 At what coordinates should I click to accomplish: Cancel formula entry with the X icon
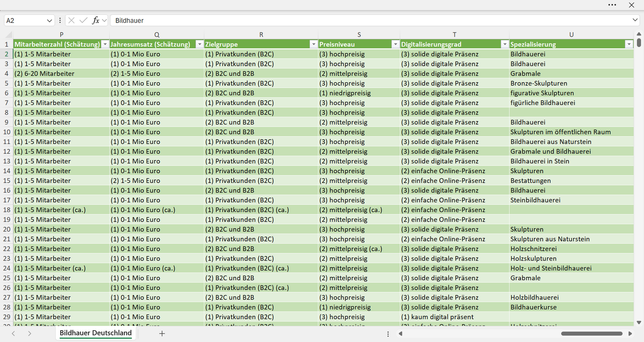click(x=72, y=20)
